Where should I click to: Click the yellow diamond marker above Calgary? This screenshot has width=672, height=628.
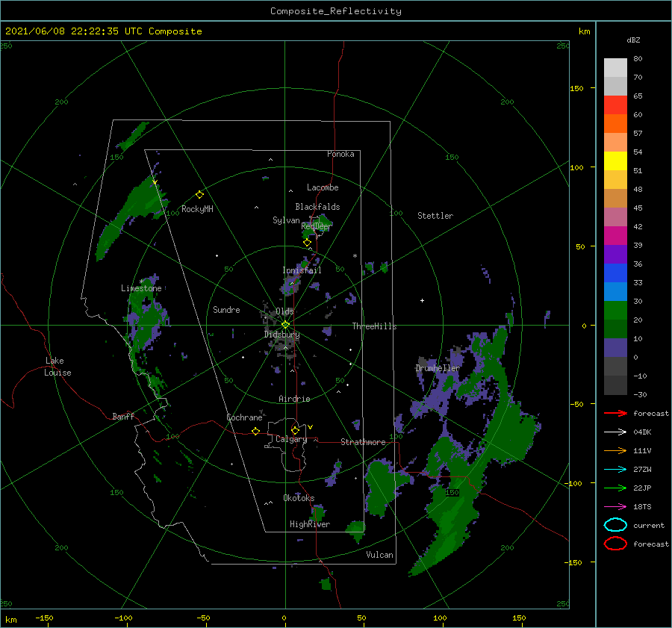coord(295,430)
